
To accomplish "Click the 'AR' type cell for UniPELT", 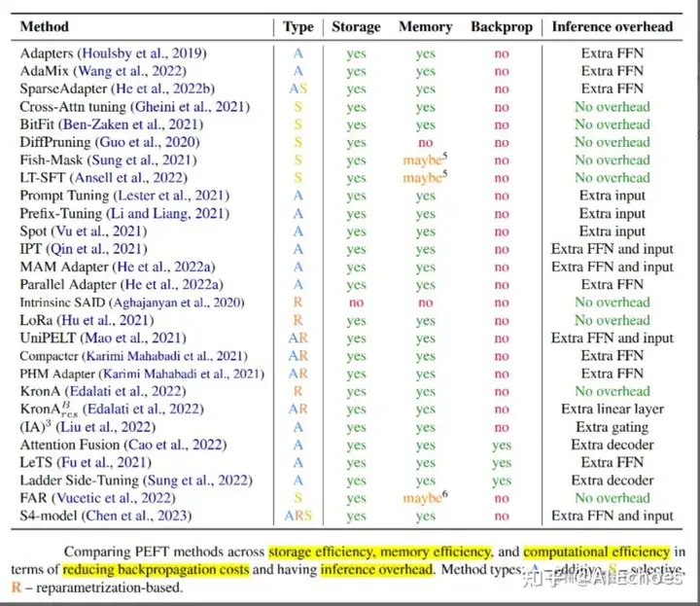I will pos(298,339).
